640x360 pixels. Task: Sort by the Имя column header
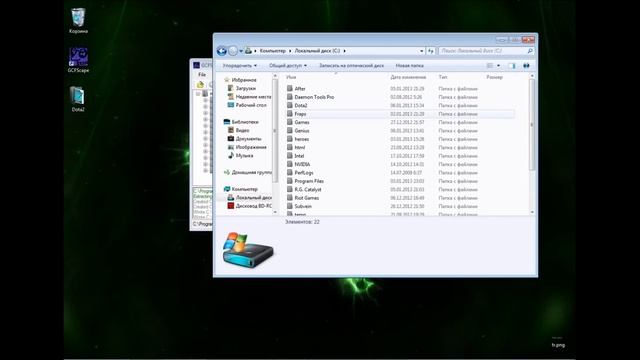[x=291, y=77]
